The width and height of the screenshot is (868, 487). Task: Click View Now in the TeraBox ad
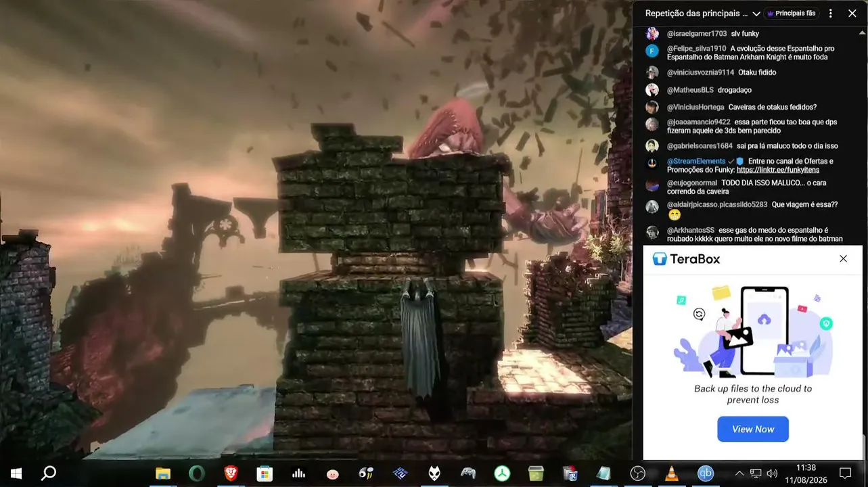click(753, 430)
